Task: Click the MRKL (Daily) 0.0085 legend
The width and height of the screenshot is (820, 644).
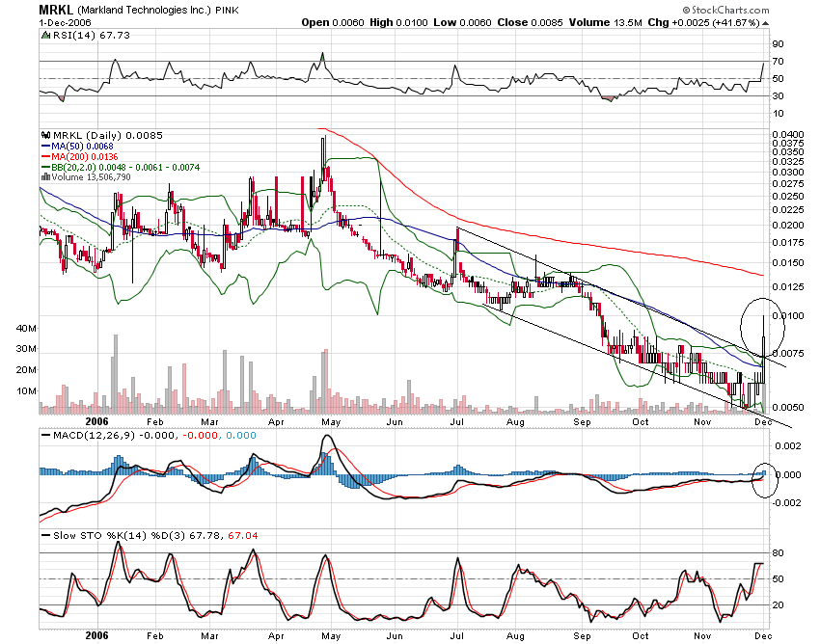Action: point(108,135)
